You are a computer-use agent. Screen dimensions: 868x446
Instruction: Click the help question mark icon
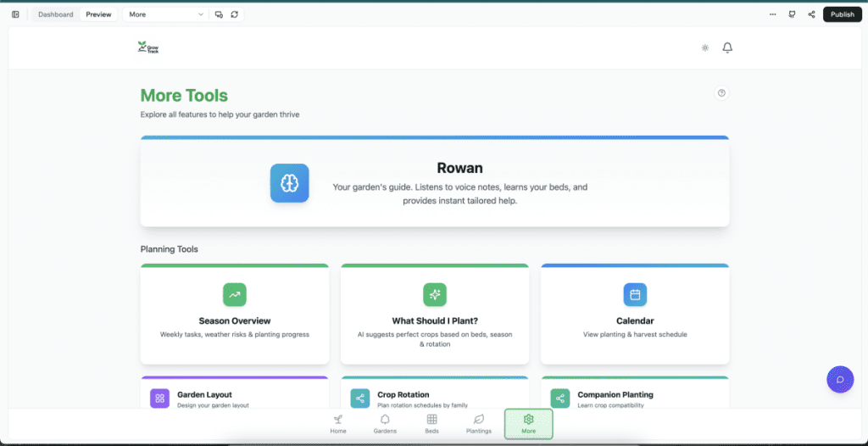coord(721,93)
